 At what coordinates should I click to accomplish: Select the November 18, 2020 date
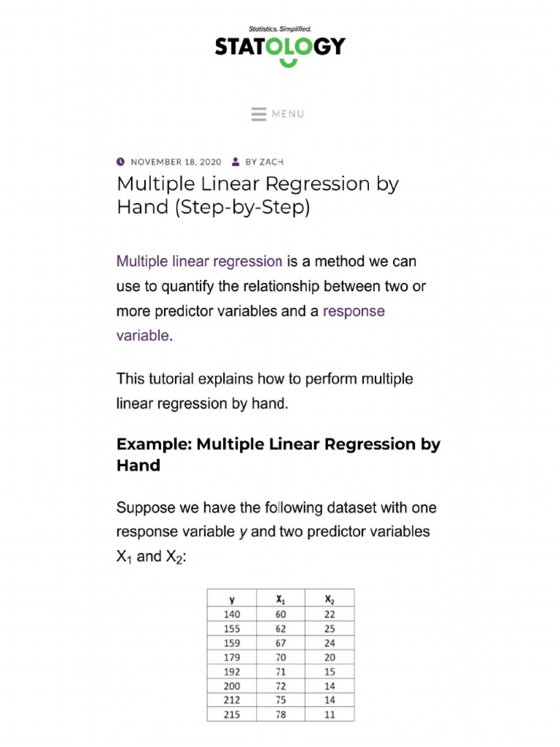coord(176,162)
